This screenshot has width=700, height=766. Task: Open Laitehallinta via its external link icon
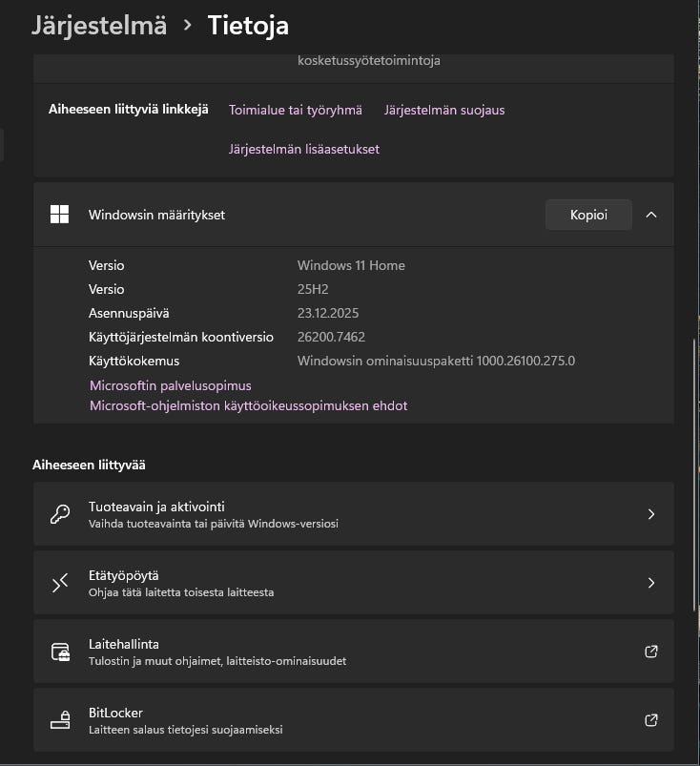click(651, 652)
